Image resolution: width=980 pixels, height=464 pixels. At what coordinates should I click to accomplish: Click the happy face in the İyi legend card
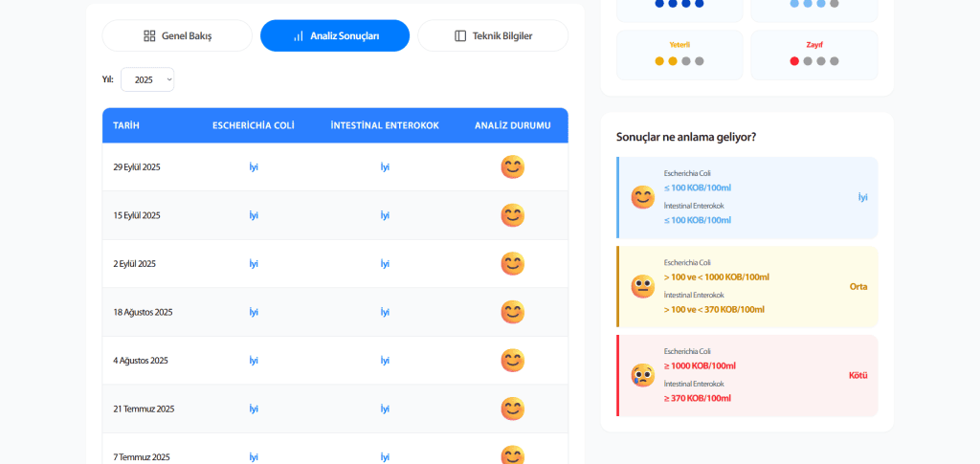click(642, 197)
